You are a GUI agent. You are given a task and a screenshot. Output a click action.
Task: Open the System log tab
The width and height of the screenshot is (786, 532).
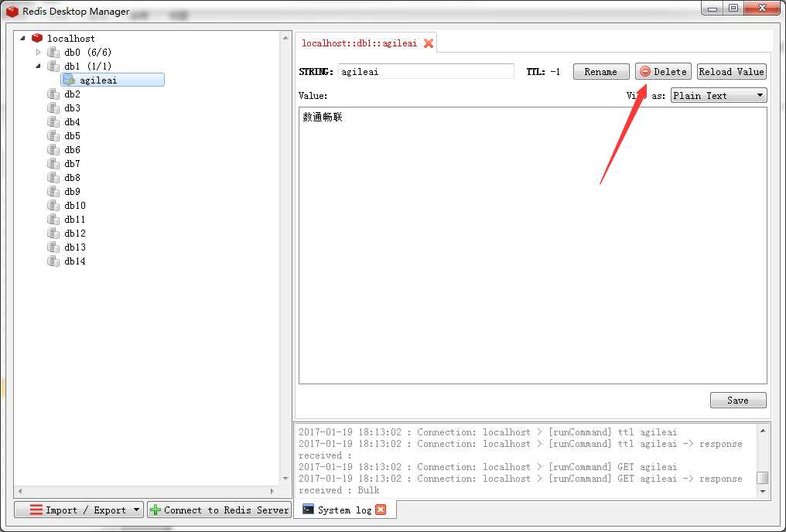(344, 510)
